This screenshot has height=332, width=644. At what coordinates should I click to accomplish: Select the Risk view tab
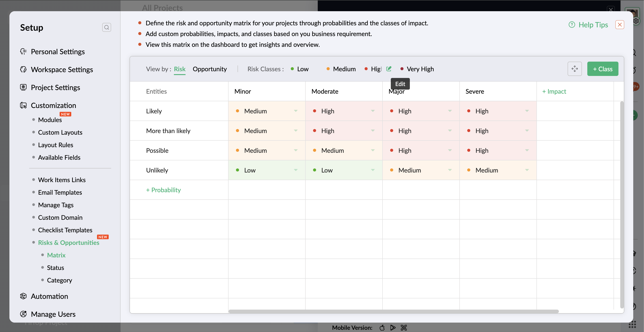pyautogui.click(x=179, y=69)
